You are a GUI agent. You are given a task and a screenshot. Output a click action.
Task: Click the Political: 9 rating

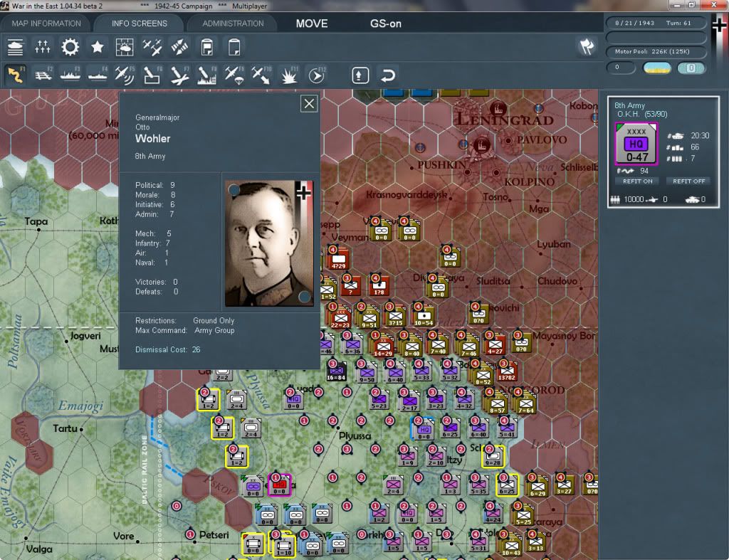pyautogui.click(x=154, y=185)
